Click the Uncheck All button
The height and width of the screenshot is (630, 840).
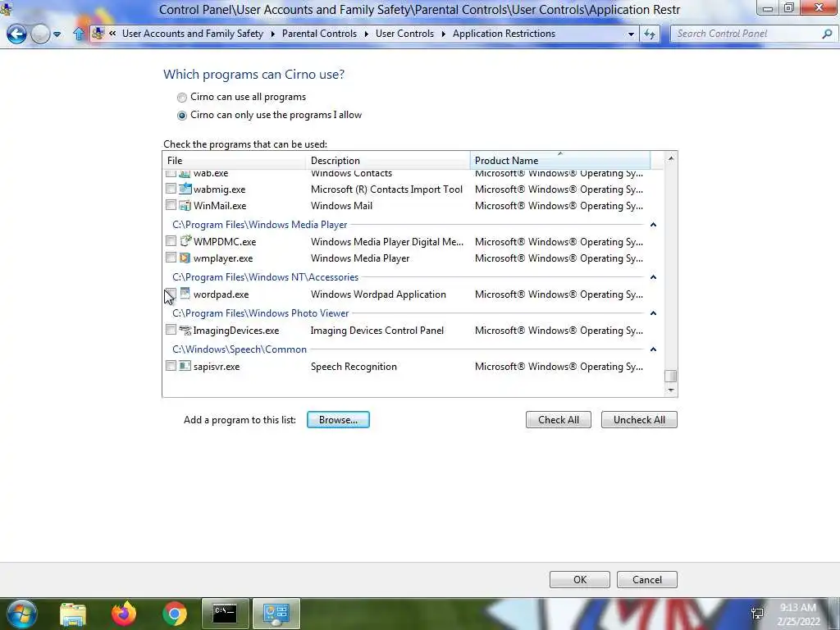click(639, 420)
